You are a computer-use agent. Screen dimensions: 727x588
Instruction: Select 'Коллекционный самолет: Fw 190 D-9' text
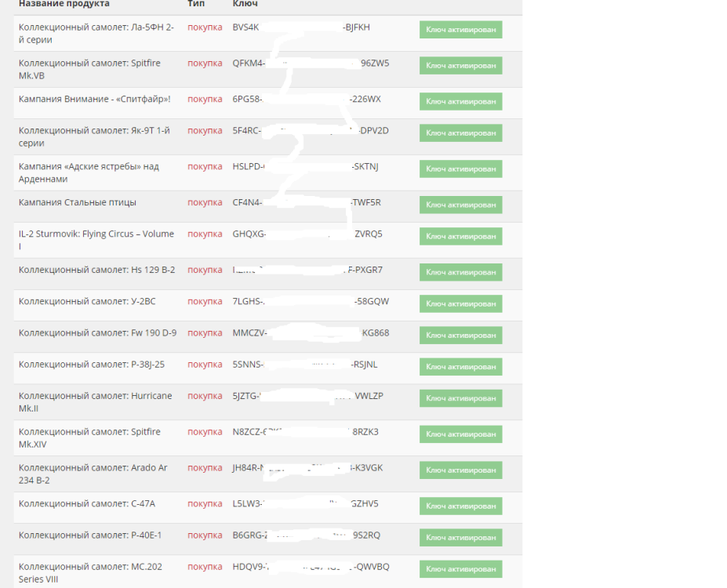(x=97, y=332)
